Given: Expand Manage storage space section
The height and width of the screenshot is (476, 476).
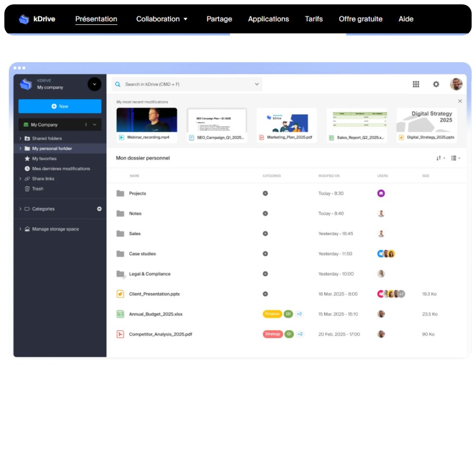Looking at the screenshot, I should click(x=20, y=229).
